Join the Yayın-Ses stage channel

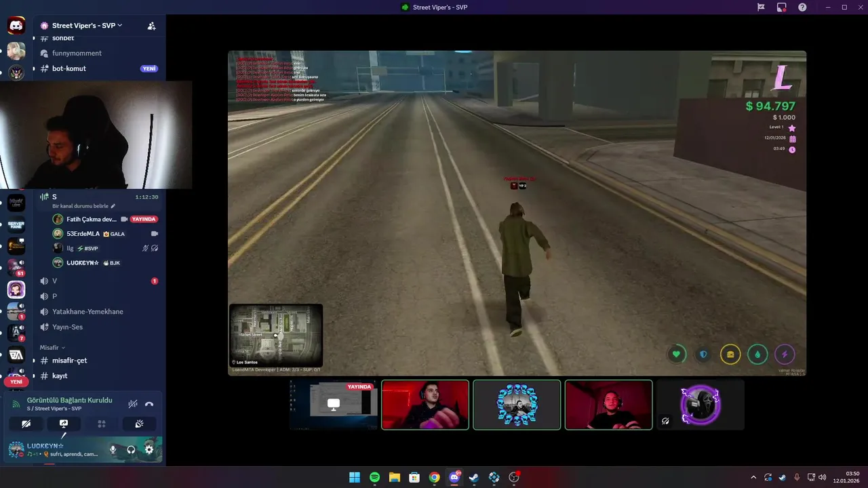(99, 327)
